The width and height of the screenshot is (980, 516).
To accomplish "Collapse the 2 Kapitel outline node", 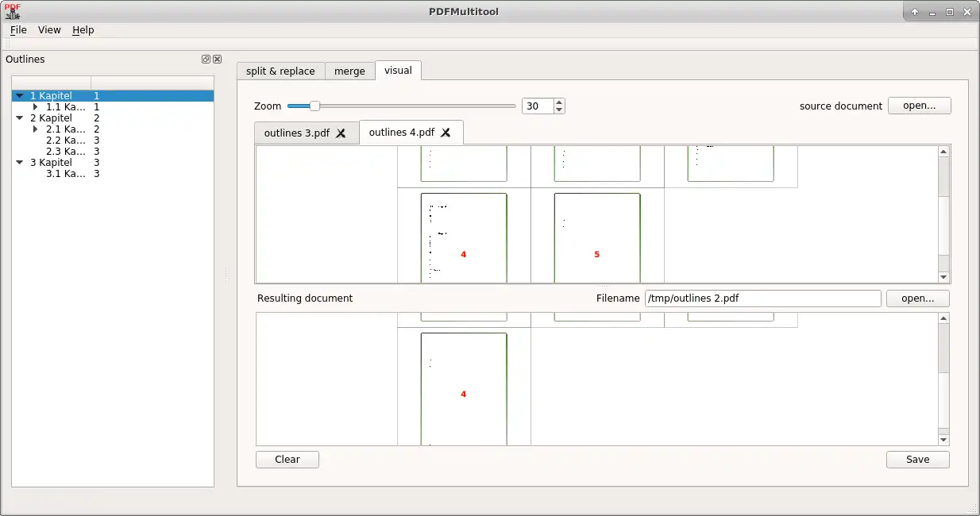I will (x=20, y=118).
